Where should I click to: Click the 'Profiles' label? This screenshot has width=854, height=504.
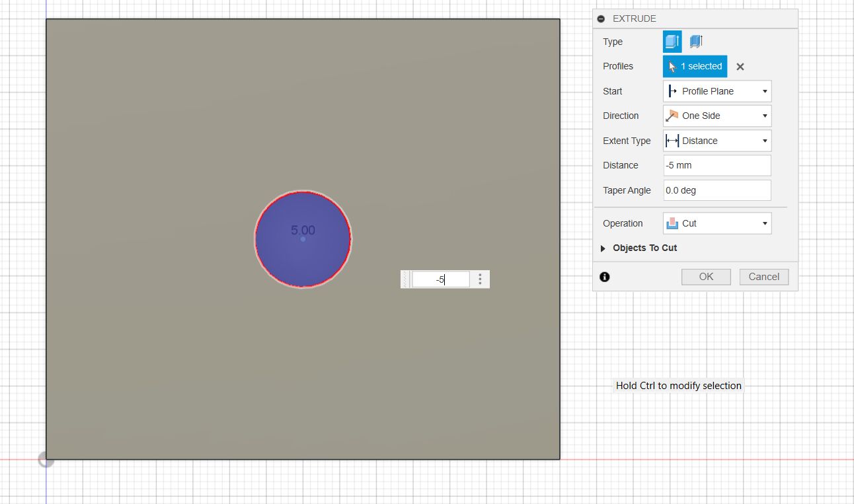[x=618, y=66]
